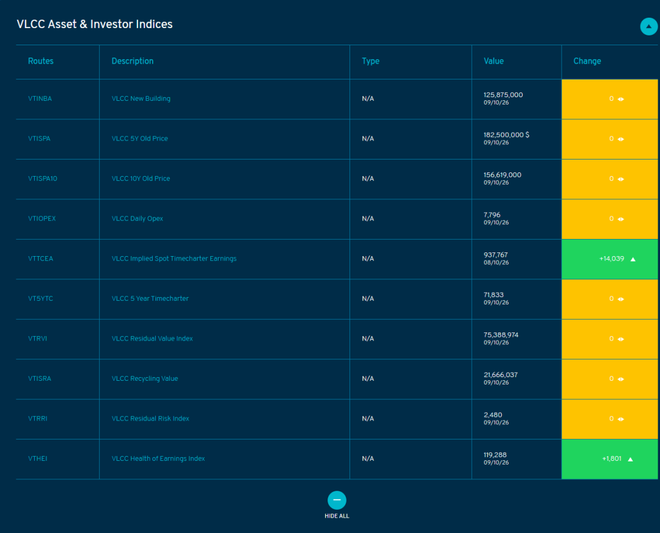Select the 7,796 value cell
Image resolution: width=660 pixels, height=533 pixels.
pos(516,219)
